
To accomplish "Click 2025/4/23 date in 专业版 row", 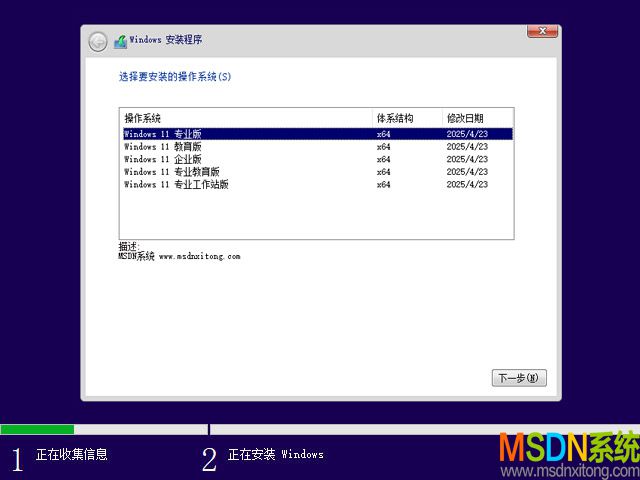I will coord(467,134).
